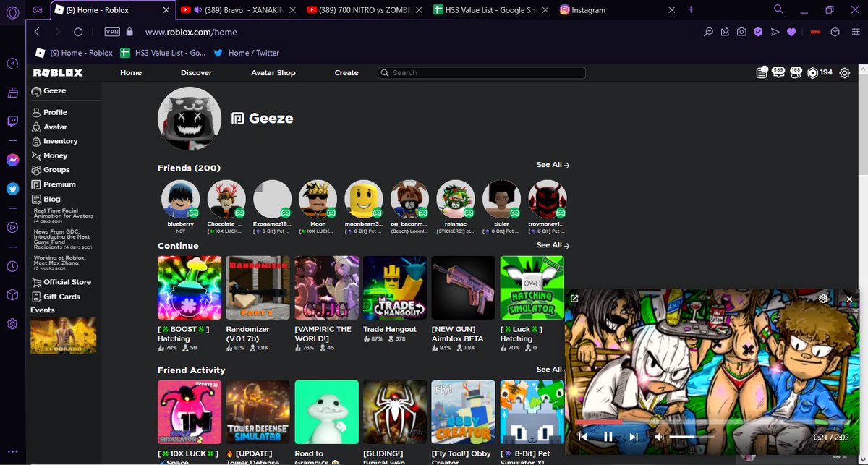Open Groups in Roblox sidebar
This screenshot has height=465, width=868.
[x=51, y=170]
